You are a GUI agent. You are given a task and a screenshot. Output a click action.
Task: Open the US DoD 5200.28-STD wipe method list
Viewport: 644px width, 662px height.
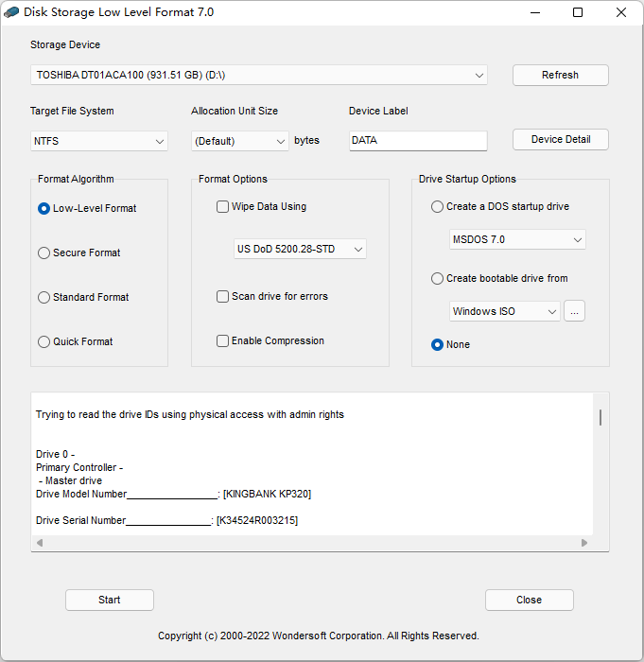pyautogui.click(x=301, y=249)
